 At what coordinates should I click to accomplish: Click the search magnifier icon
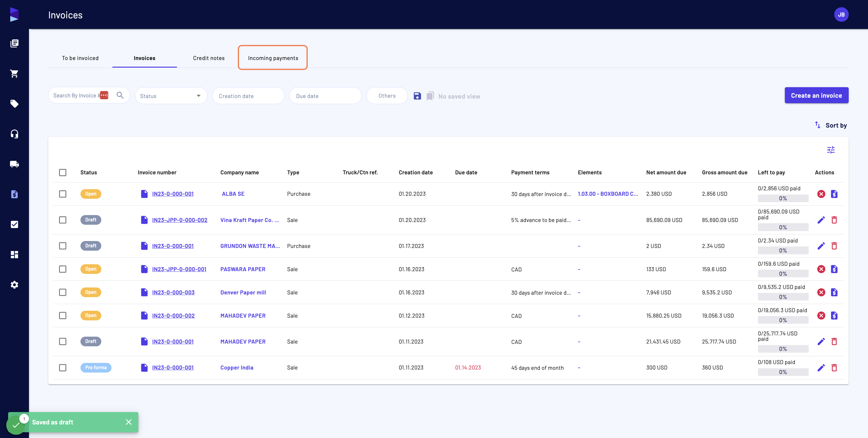pyautogui.click(x=120, y=95)
